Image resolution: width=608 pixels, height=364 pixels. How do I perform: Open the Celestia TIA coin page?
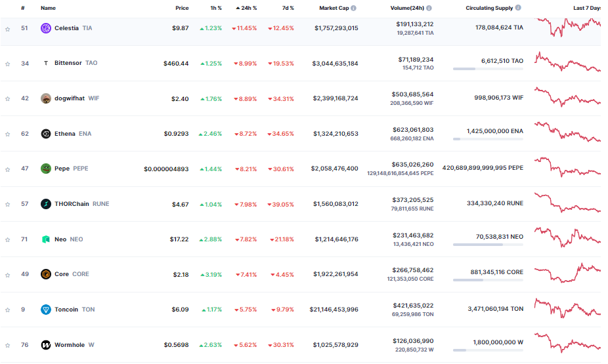click(74, 28)
